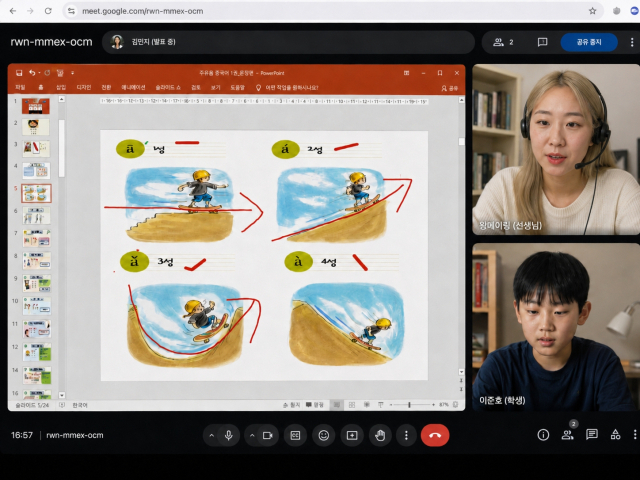The image size is (640, 480).
Task: Send a reaction with the emoji button
Action: point(324,436)
